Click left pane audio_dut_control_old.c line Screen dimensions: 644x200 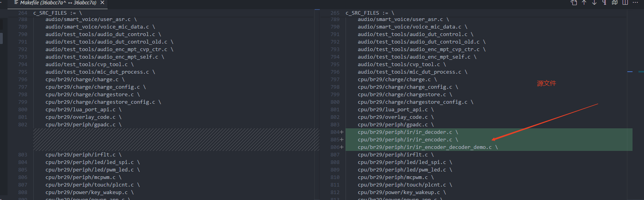coord(109,42)
